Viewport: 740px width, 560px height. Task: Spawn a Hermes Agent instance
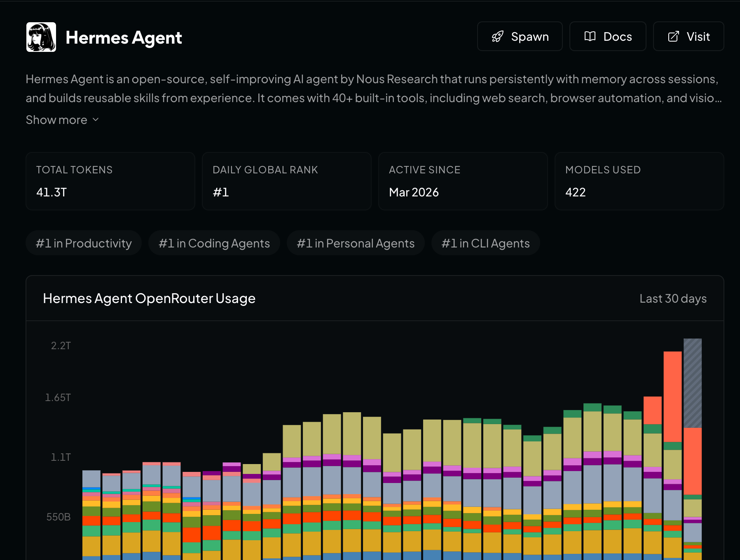click(x=520, y=36)
